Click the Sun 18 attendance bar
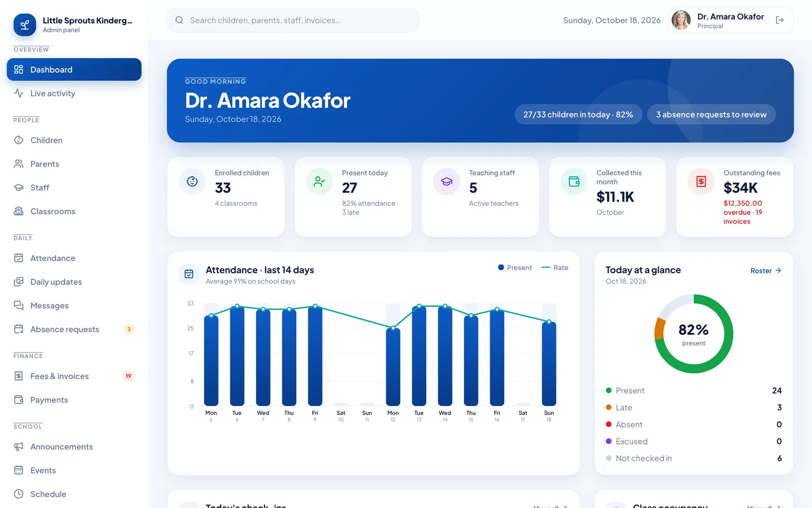 pyautogui.click(x=549, y=364)
